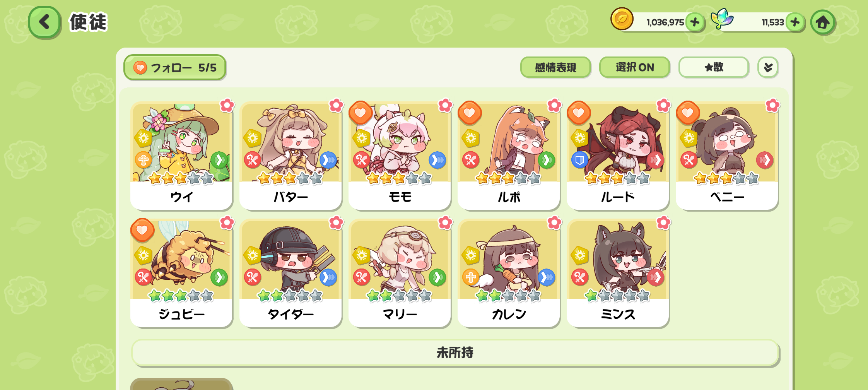The height and width of the screenshot is (390, 868).
Task: Click the pink flower badge on ウイ
Action: point(227,105)
